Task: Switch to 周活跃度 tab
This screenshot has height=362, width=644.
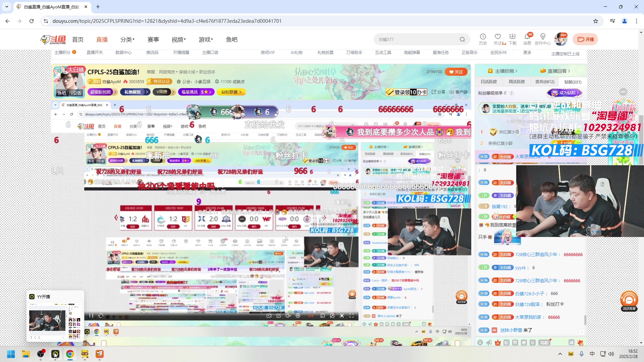Action: pyautogui.click(x=517, y=82)
